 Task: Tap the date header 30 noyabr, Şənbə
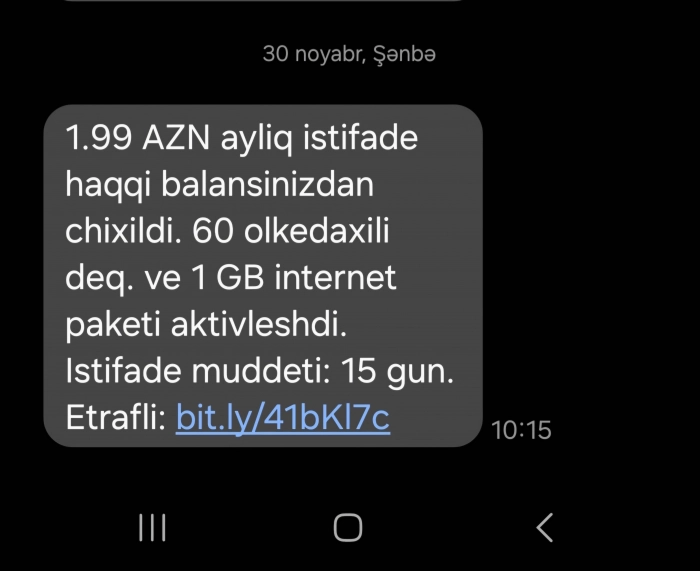349,54
